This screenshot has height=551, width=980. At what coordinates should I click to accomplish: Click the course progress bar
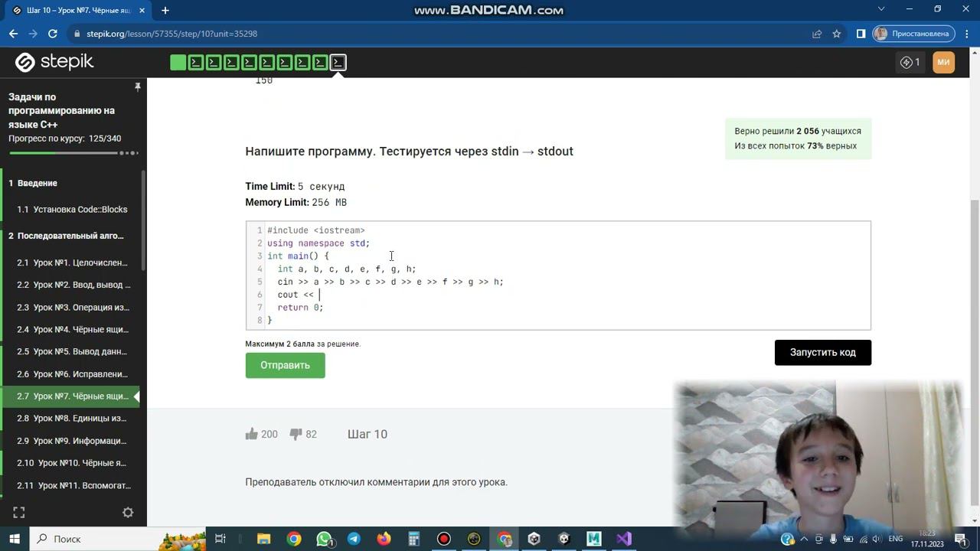73,153
